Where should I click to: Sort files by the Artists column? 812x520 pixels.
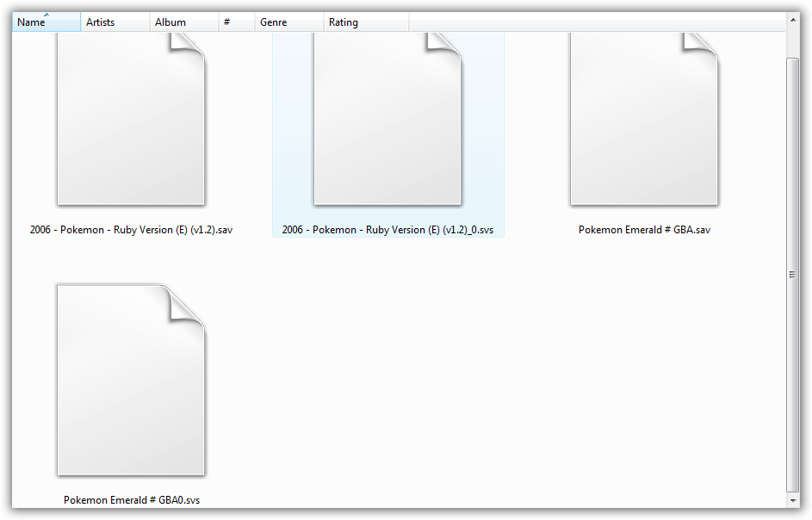coord(115,22)
